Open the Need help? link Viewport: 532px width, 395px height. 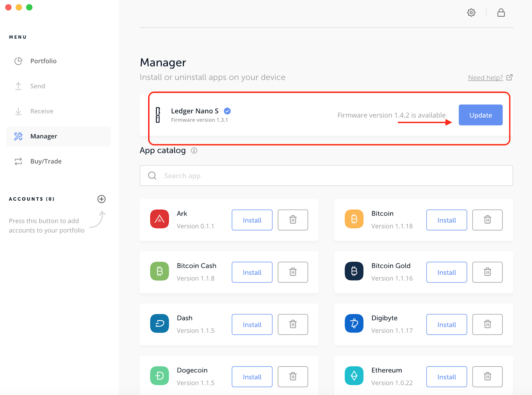[x=485, y=78]
